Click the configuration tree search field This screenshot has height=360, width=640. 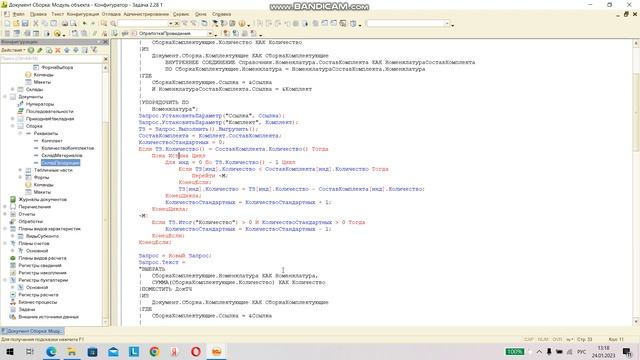[x=51, y=59]
